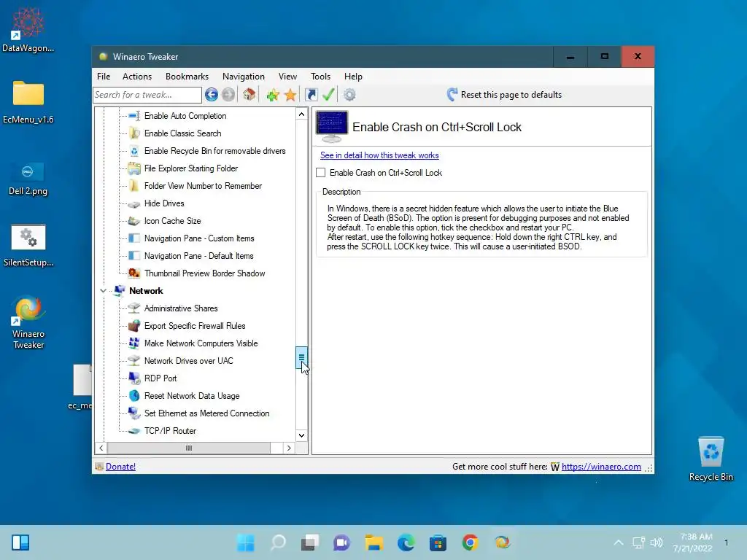747x560 pixels.
Task: Click tree scrollbar down arrow
Action: click(x=301, y=435)
